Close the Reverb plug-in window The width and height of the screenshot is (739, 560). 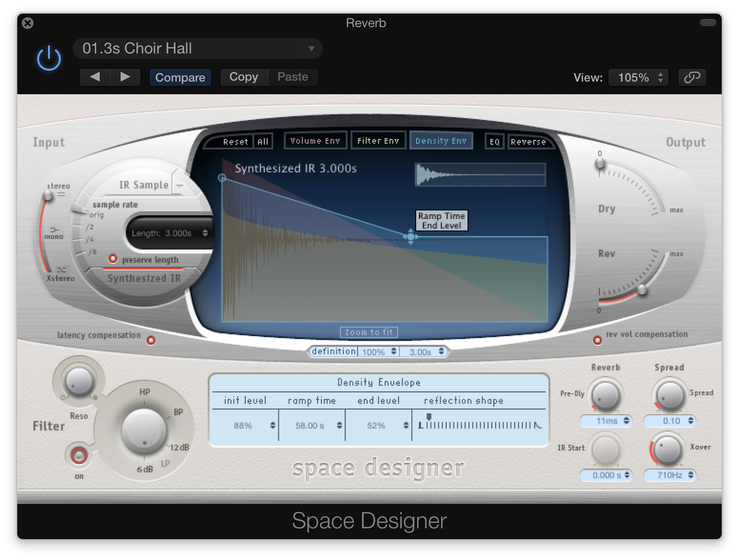tap(28, 23)
